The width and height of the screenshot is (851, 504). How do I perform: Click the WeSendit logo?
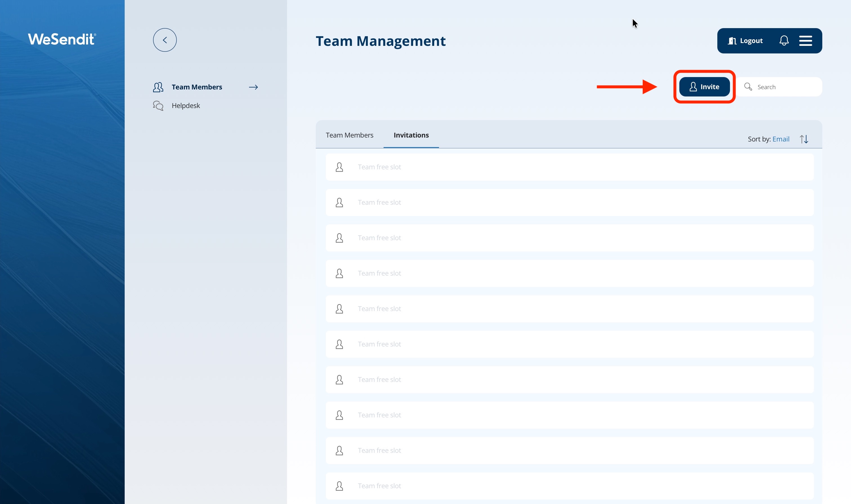coord(62,39)
